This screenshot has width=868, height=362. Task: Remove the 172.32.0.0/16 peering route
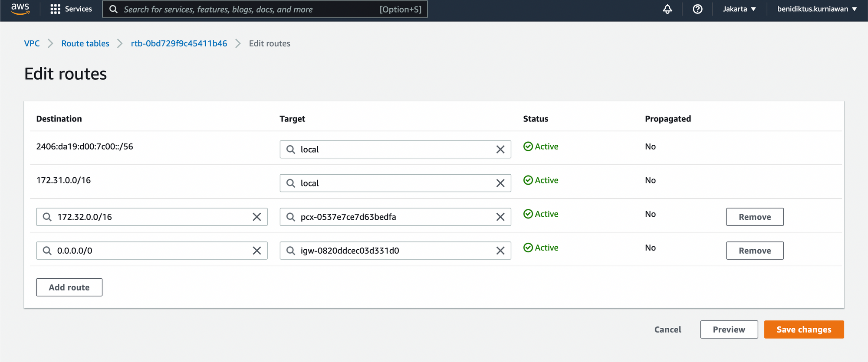pyautogui.click(x=754, y=217)
